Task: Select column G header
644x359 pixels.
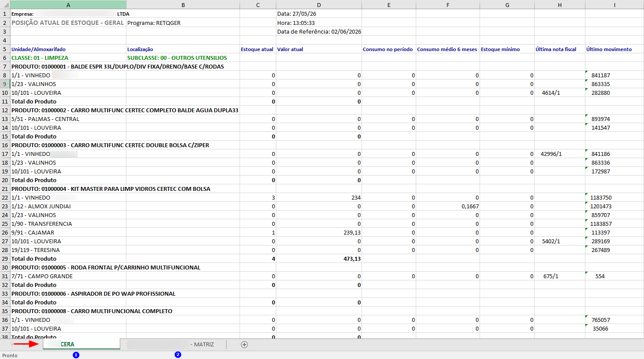Action: (x=507, y=5)
